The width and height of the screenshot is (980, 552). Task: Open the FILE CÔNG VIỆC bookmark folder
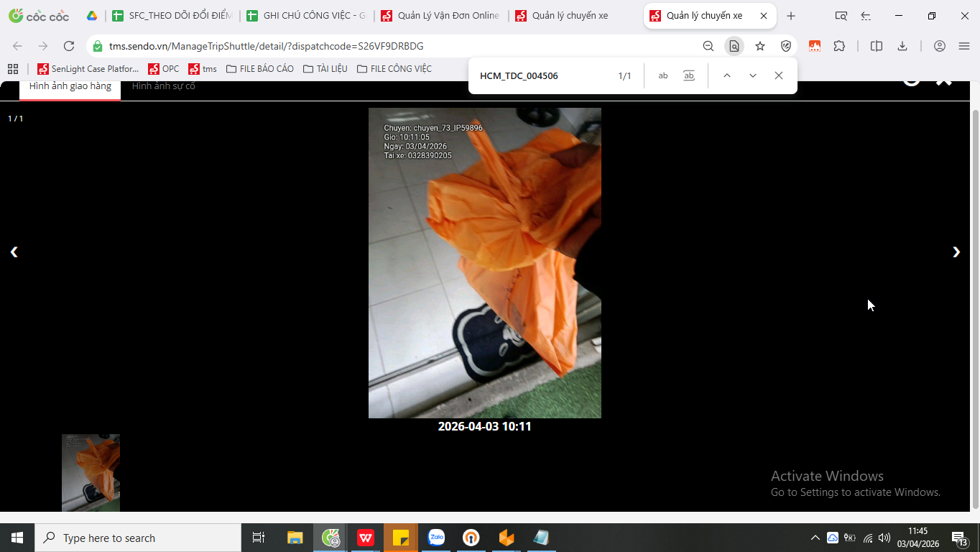(394, 69)
